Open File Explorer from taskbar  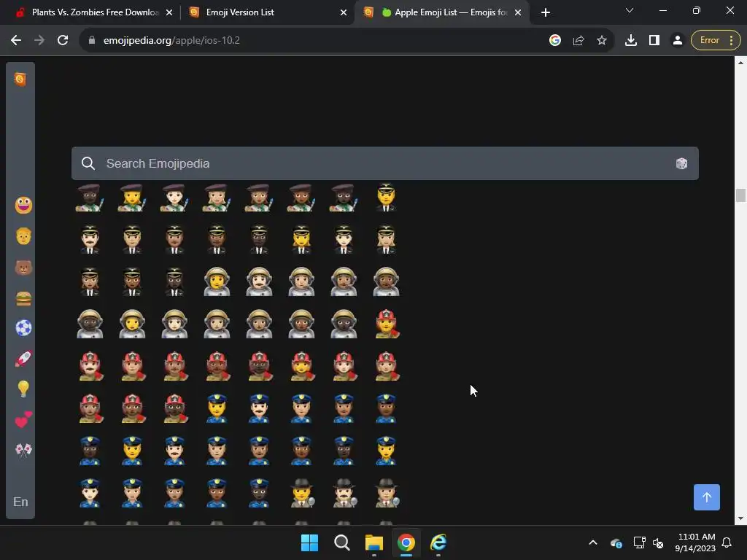pyautogui.click(x=374, y=542)
